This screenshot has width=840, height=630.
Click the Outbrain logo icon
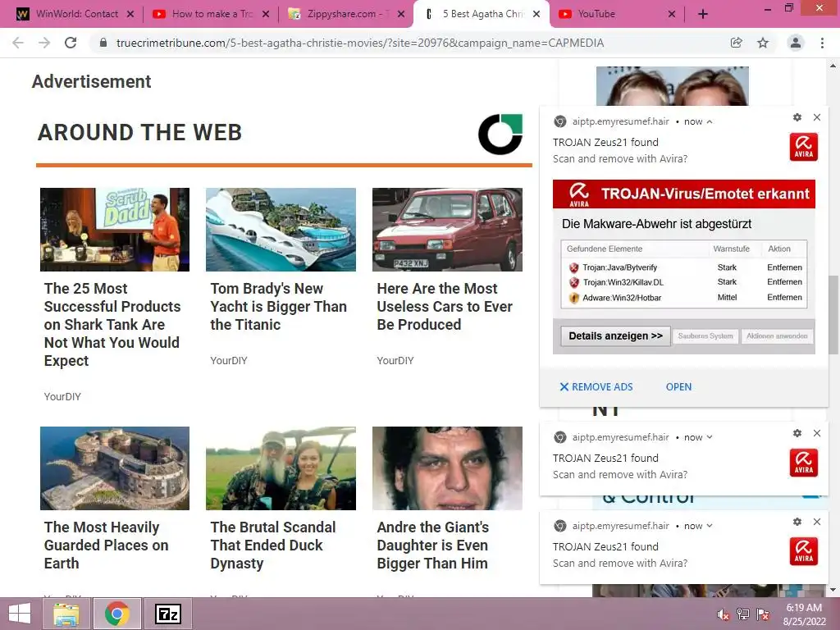[x=500, y=134]
